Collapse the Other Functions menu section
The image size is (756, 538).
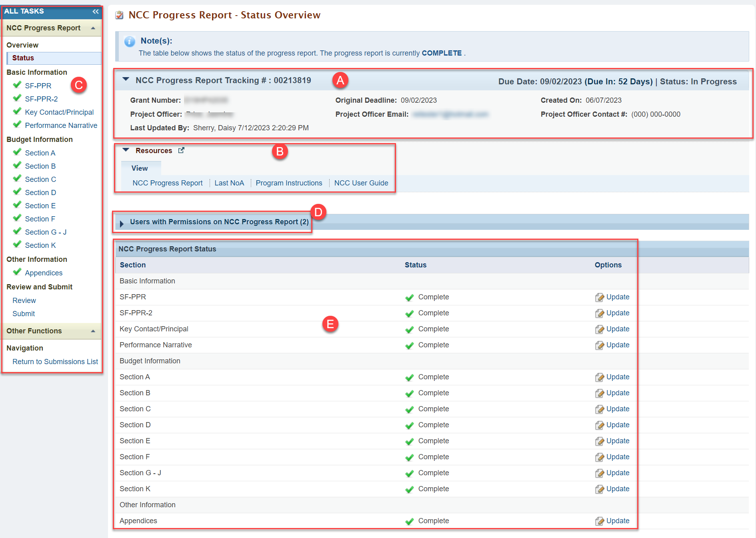[x=93, y=331]
